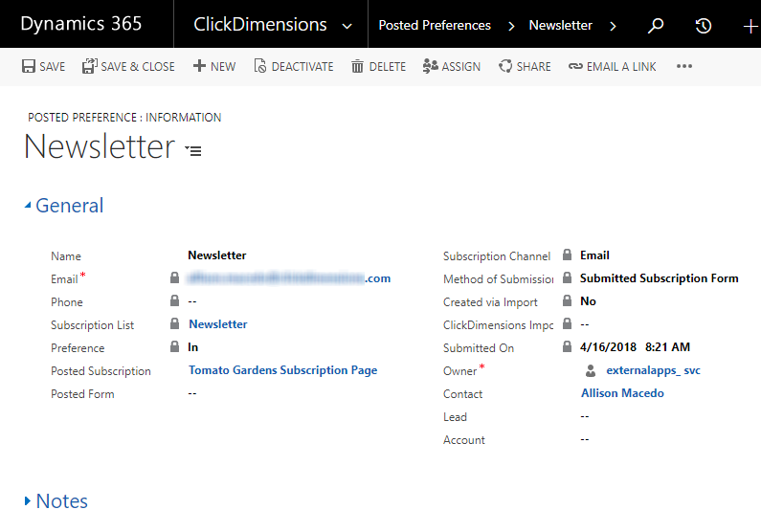Screen dimensions: 761x532
Task: Click the lock icon beside Preference field
Action: pyautogui.click(x=175, y=346)
